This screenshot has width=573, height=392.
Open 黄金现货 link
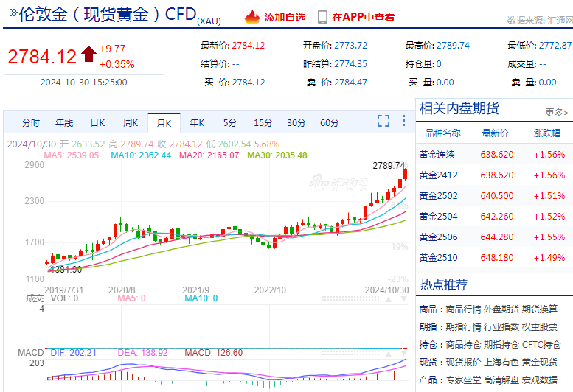click(539, 362)
